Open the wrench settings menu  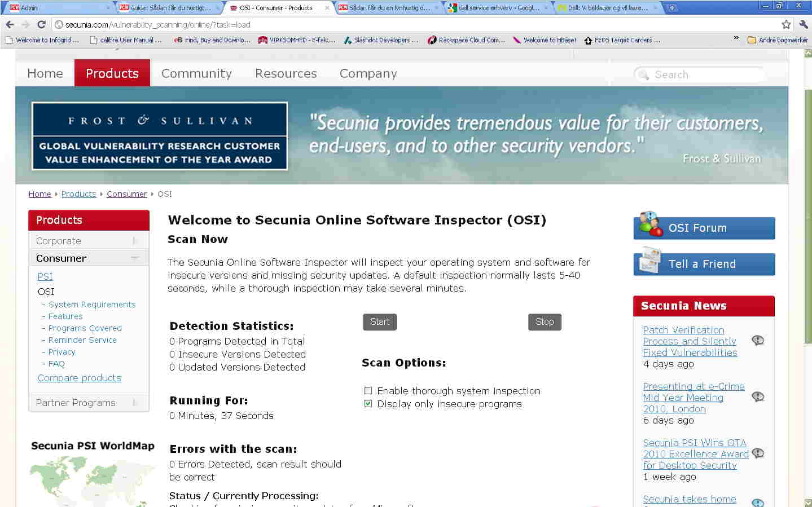tap(804, 24)
